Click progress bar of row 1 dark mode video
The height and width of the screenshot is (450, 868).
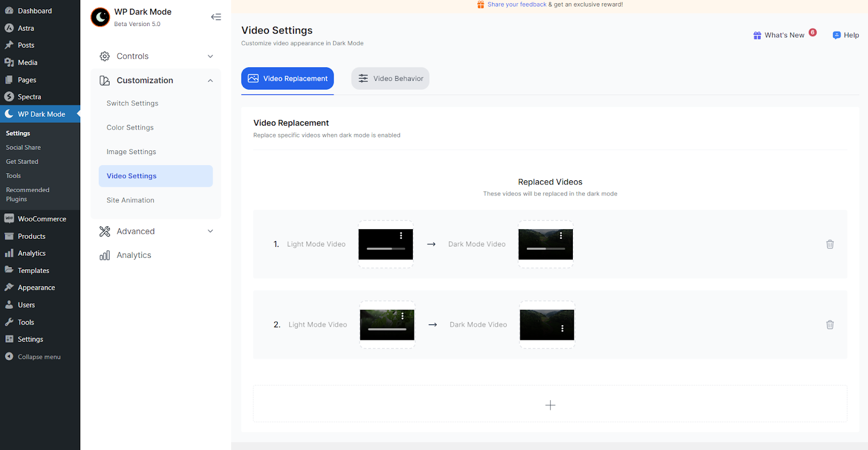coord(546,249)
